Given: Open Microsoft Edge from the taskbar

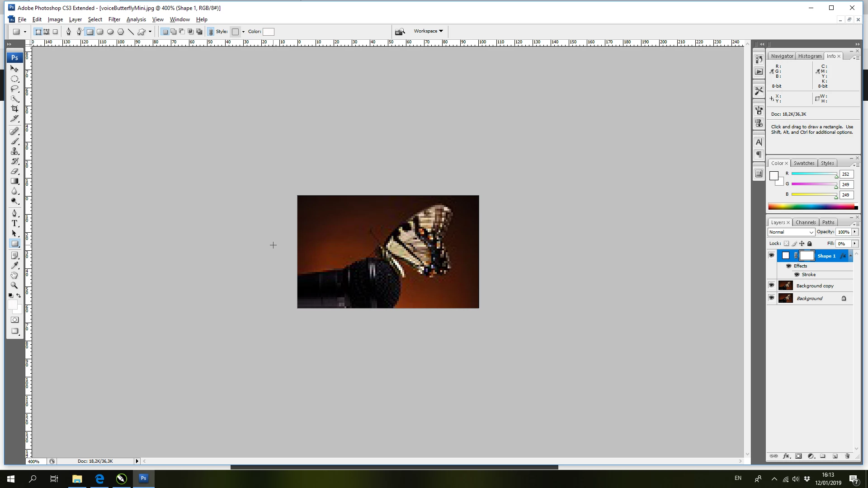Looking at the screenshot, I should [x=99, y=479].
